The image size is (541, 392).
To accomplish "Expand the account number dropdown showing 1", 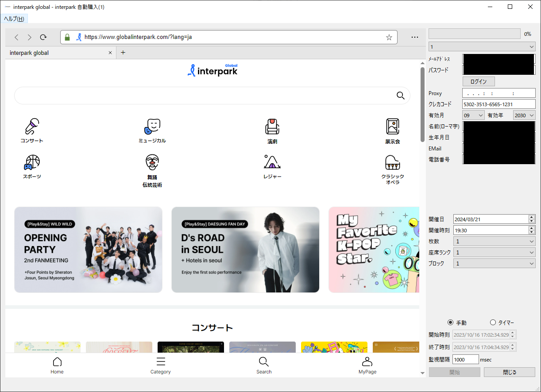I will pos(482,46).
